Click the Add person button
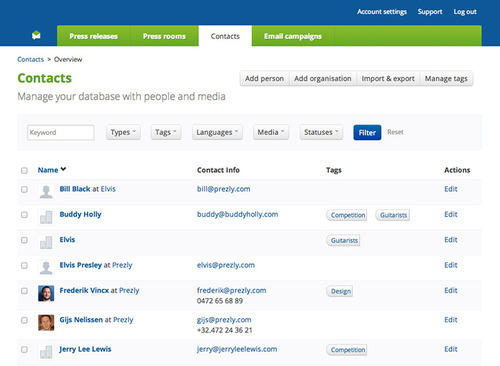 265,79
